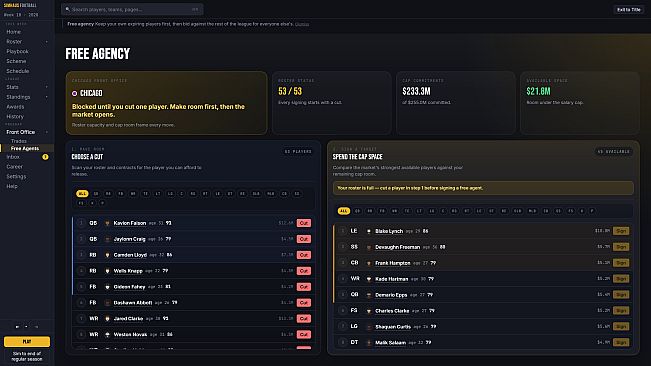Click Exit to Title button
This screenshot has height=366, width=651.
(629, 10)
